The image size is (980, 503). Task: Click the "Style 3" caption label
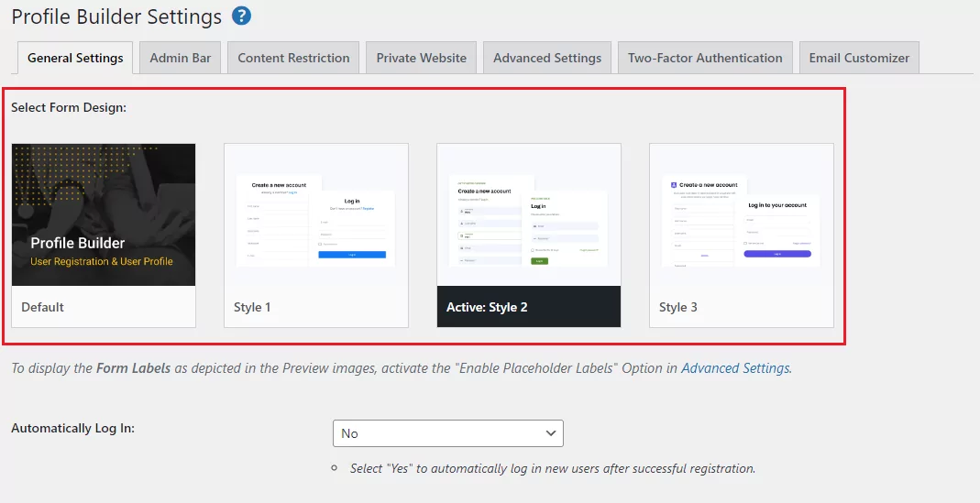(678, 307)
